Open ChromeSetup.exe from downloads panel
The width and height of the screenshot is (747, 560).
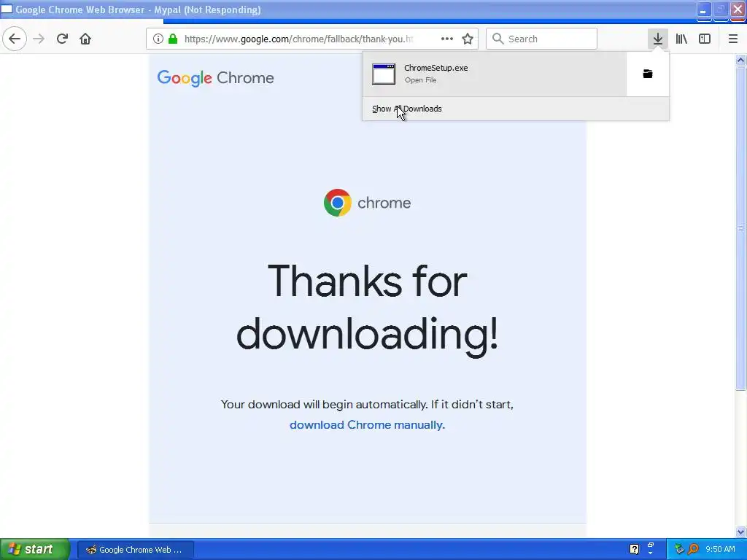(x=495, y=74)
